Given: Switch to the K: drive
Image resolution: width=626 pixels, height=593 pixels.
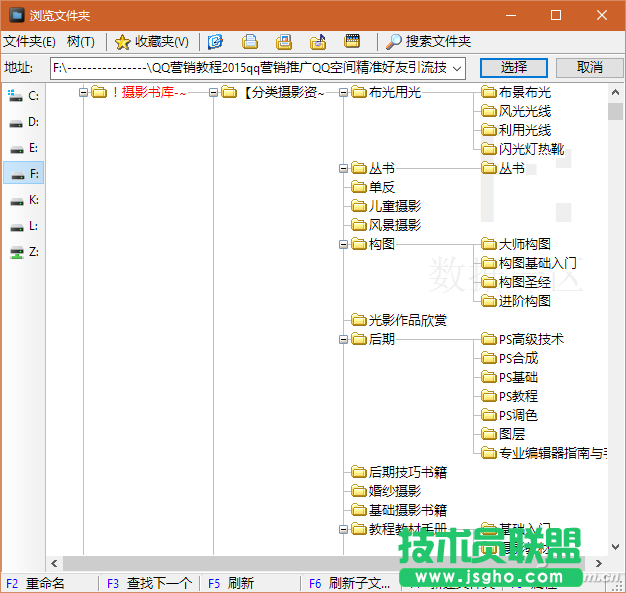Looking at the screenshot, I should tap(22, 200).
